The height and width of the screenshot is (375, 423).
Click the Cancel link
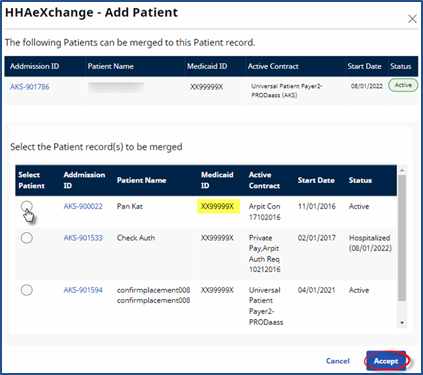click(x=338, y=361)
